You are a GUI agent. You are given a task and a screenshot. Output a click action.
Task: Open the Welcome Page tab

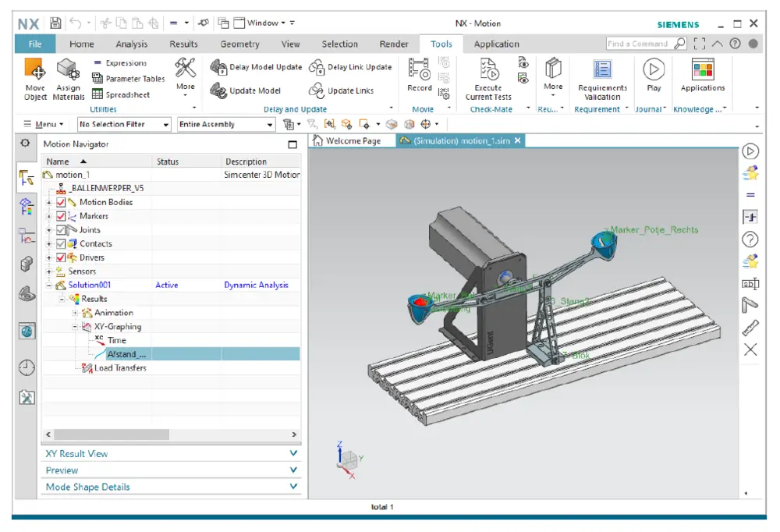tap(347, 141)
